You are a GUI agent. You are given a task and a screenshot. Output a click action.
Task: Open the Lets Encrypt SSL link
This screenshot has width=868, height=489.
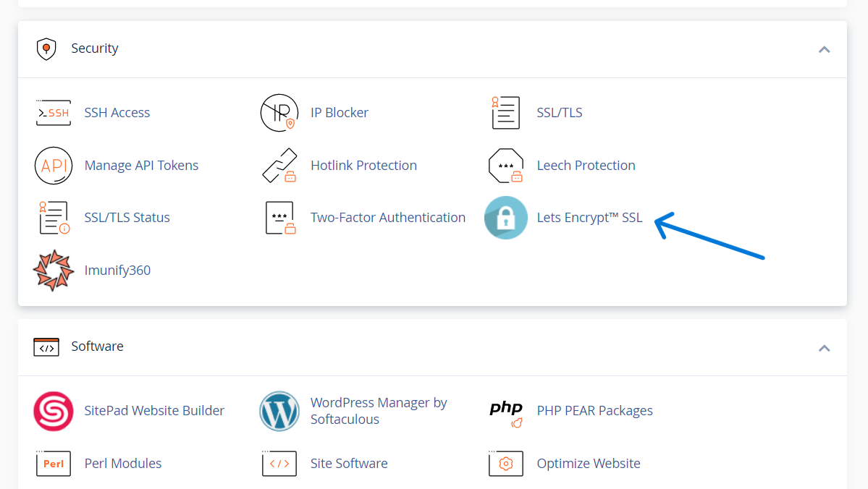pyautogui.click(x=589, y=218)
